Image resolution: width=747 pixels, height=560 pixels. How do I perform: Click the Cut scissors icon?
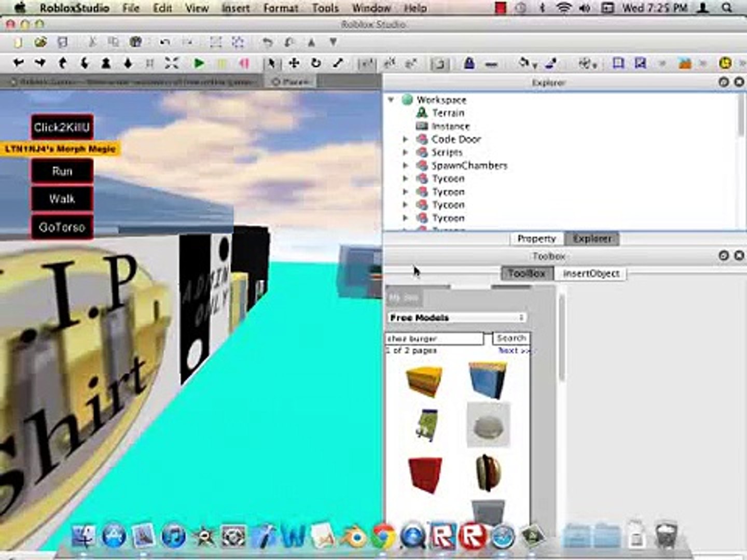92,42
